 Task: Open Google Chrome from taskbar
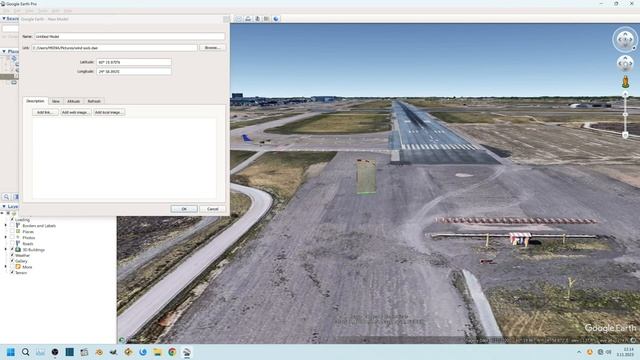pyautogui.click(x=172, y=352)
